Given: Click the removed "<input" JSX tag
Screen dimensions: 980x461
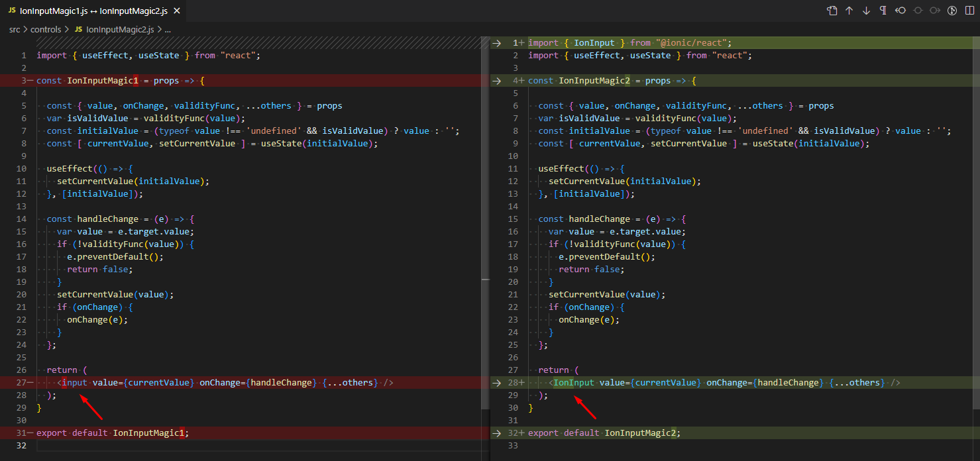Looking at the screenshot, I should [72, 383].
